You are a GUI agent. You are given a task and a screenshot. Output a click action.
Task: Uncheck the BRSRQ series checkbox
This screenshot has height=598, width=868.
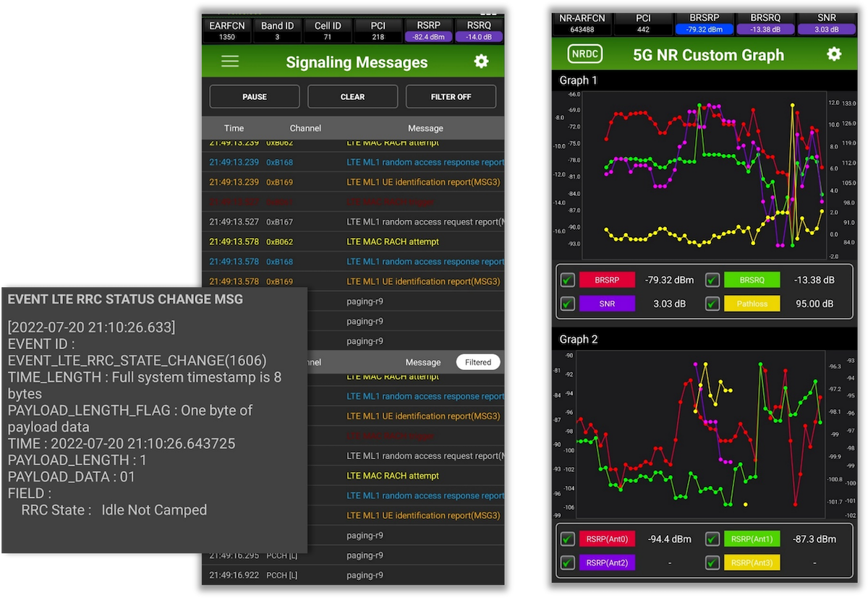(712, 280)
